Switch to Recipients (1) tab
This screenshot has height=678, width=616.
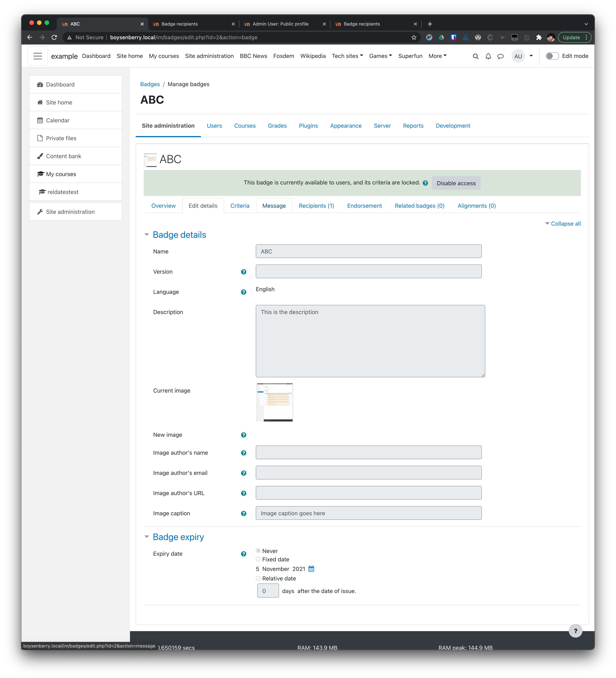[316, 206]
